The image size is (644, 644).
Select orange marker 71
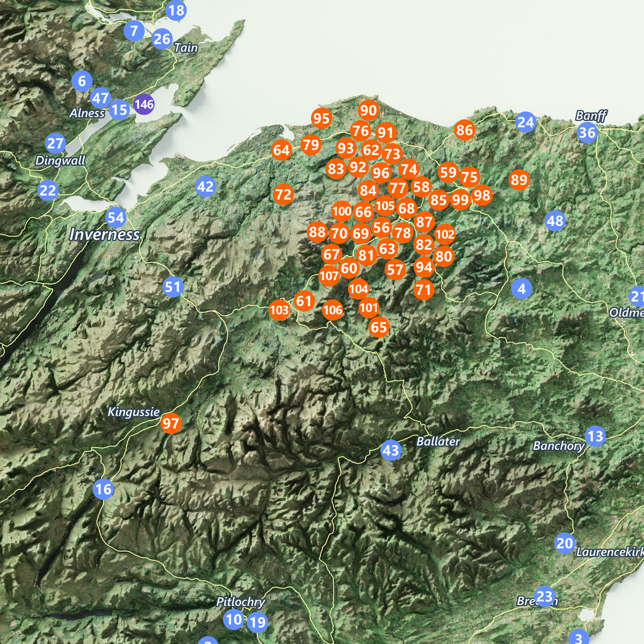pos(423,290)
